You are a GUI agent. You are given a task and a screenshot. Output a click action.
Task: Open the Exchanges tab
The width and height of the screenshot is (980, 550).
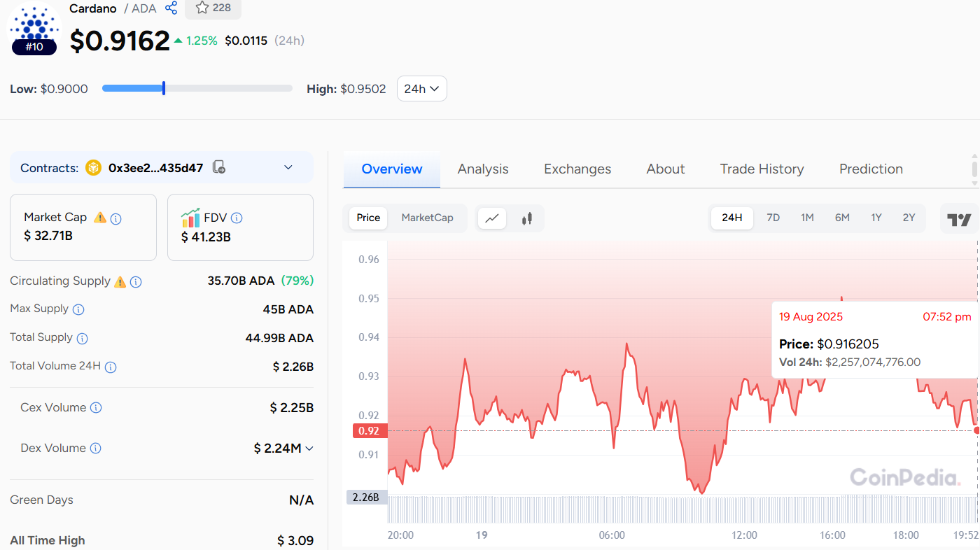tap(577, 169)
